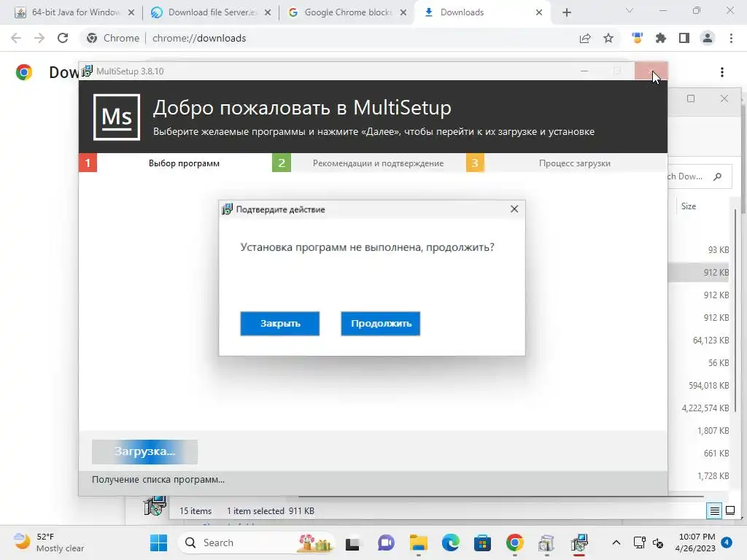Go back in Chrome
Image resolution: width=747 pixels, height=560 pixels.
tap(16, 38)
